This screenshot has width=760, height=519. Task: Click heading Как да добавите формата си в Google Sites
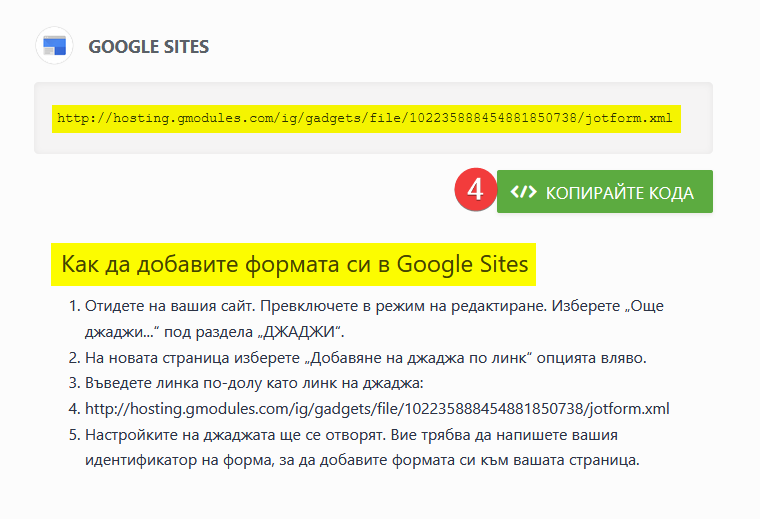[x=294, y=265]
